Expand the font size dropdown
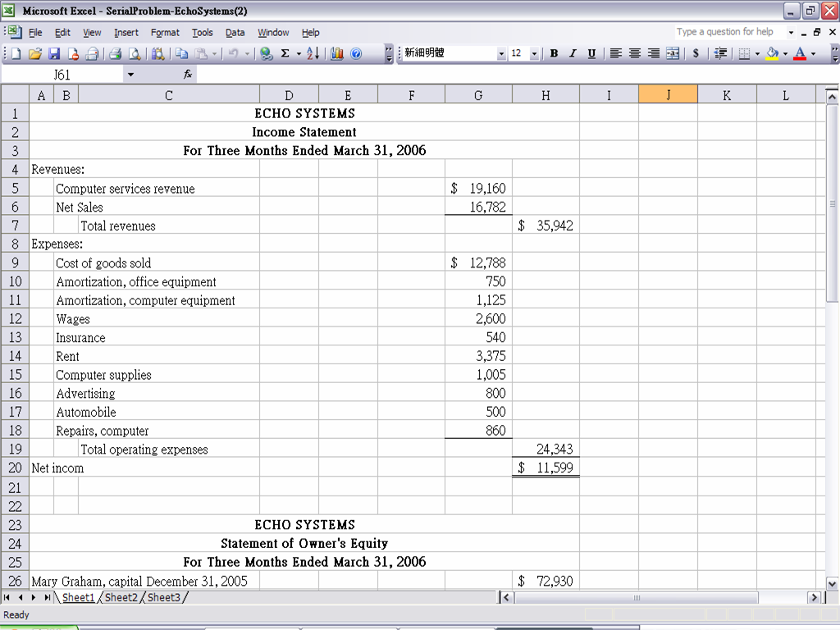840x630 pixels. point(534,53)
